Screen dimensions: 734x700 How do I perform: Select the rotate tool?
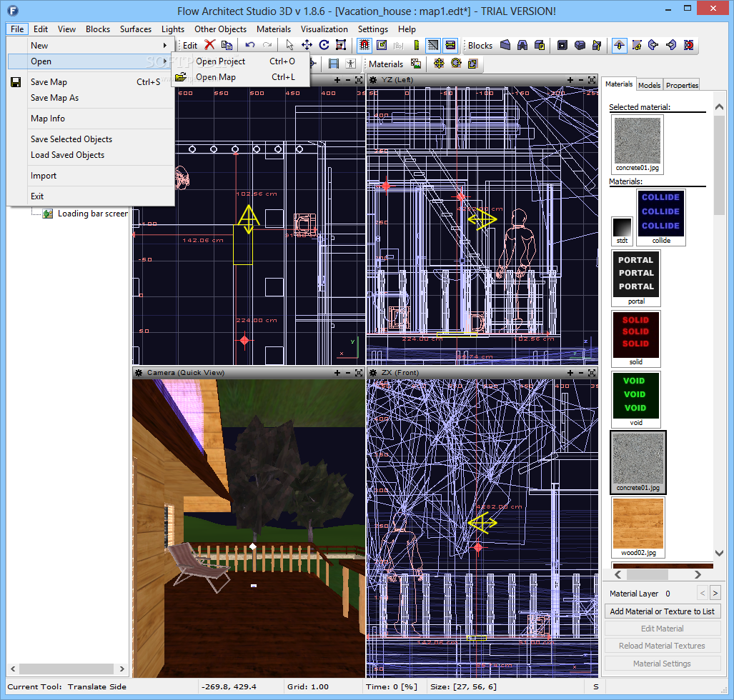click(x=324, y=45)
